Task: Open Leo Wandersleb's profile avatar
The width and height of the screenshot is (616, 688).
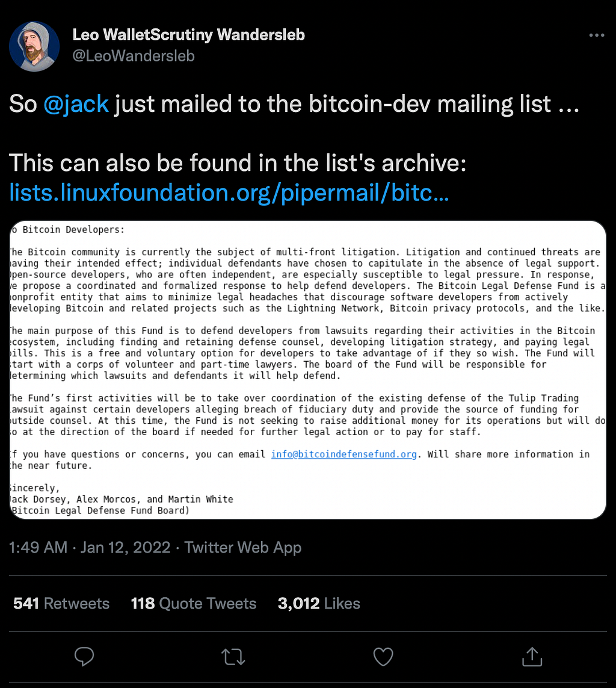Action: pyautogui.click(x=34, y=46)
